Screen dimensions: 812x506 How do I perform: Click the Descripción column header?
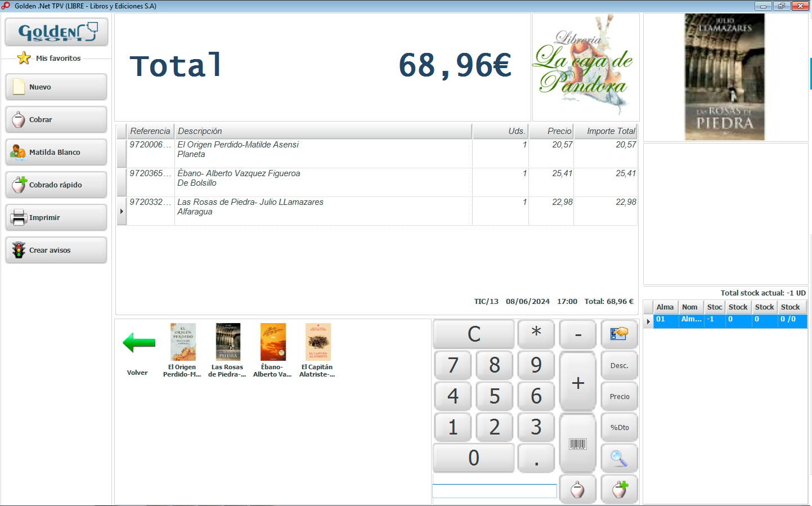point(323,131)
